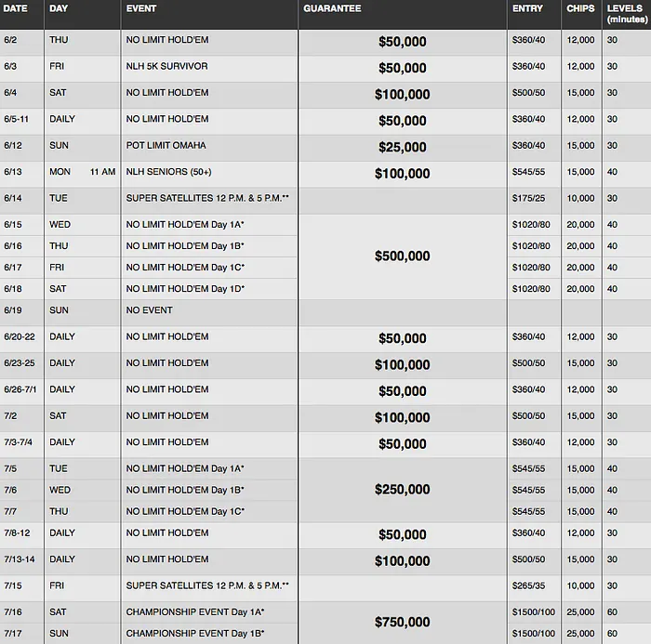Click the EVENT column header
Screen dimensions: 651x644
pyautogui.click(x=141, y=8)
